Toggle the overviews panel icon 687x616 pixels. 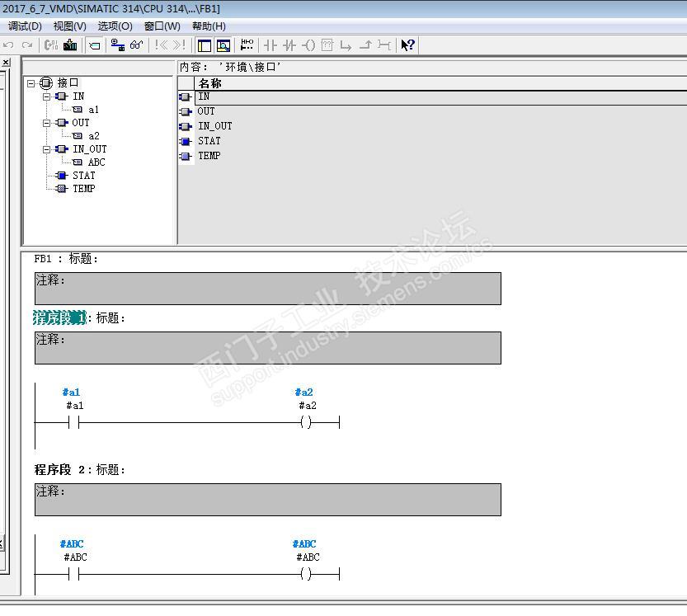click(205, 45)
